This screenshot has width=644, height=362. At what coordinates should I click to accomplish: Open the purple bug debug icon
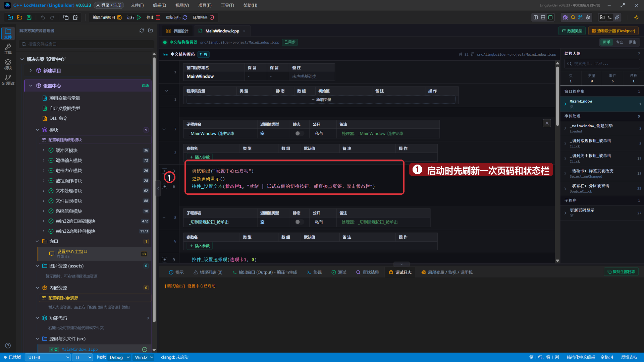pyautogui.click(x=565, y=17)
